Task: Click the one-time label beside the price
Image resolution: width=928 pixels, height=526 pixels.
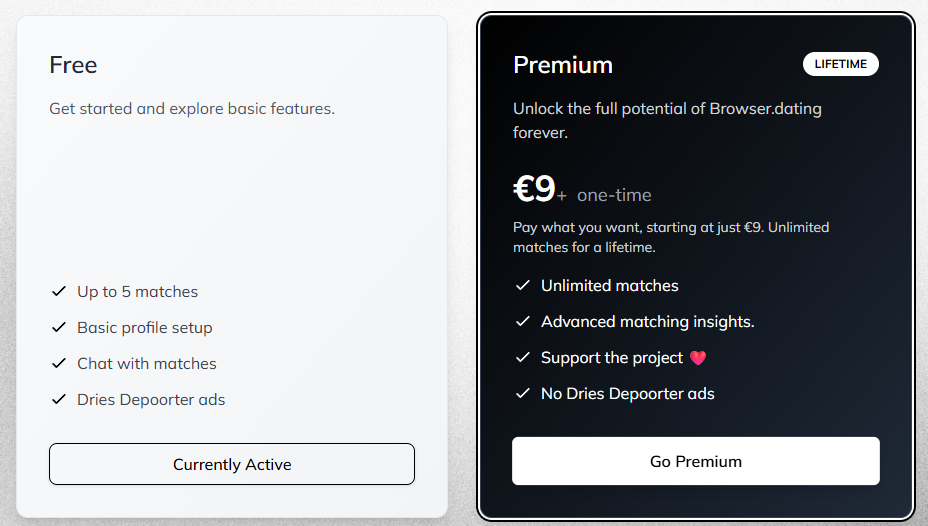Action: pos(614,195)
